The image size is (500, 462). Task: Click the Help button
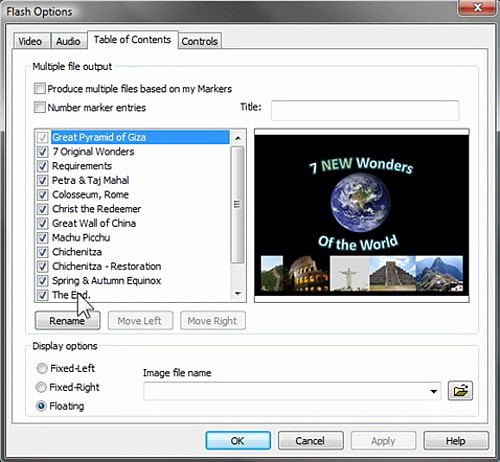(x=456, y=441)
